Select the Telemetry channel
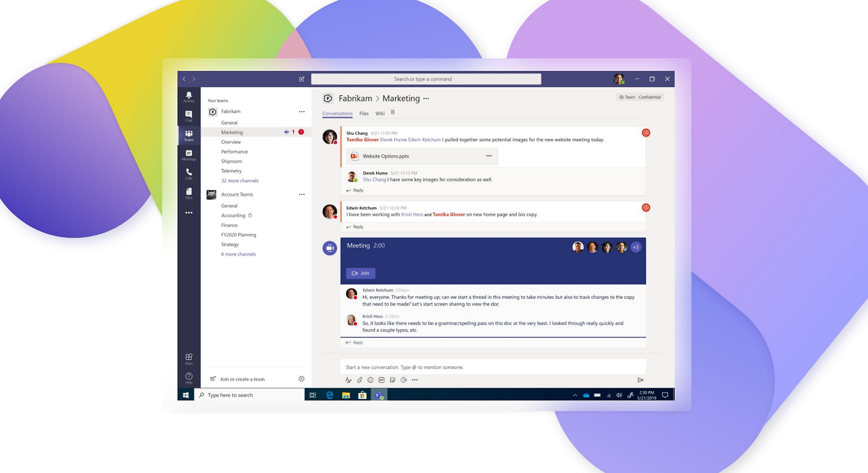The width and height of the screenshot is (868, 473). click(231, 171)
